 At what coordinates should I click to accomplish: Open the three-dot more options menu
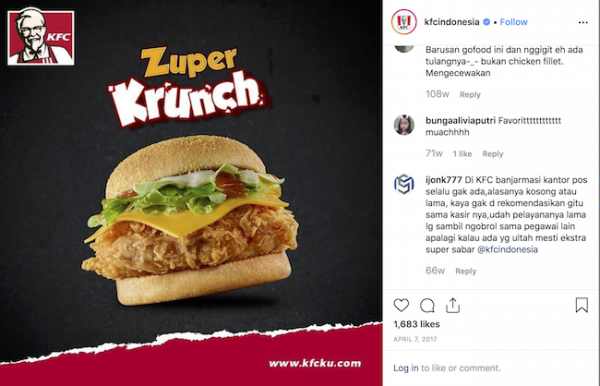click(x=583, y=23)
